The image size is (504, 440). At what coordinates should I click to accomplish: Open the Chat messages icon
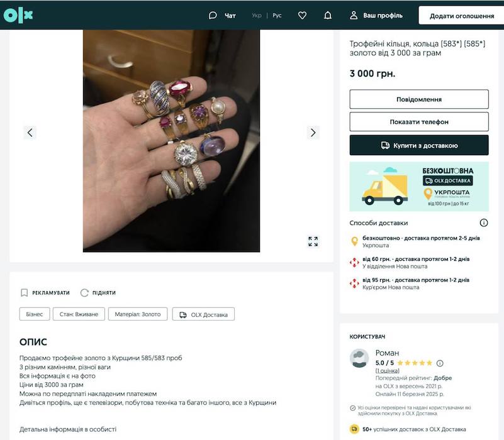(x=213, y=16)
